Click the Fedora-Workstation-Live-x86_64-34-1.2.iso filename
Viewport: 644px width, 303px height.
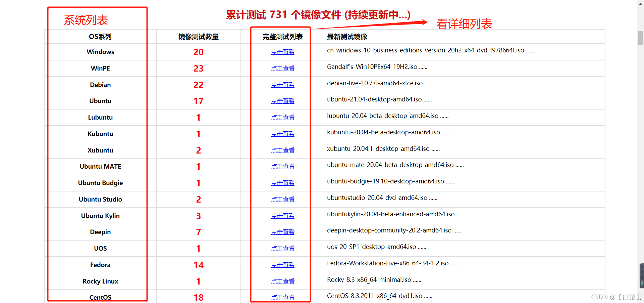[393, 263]
